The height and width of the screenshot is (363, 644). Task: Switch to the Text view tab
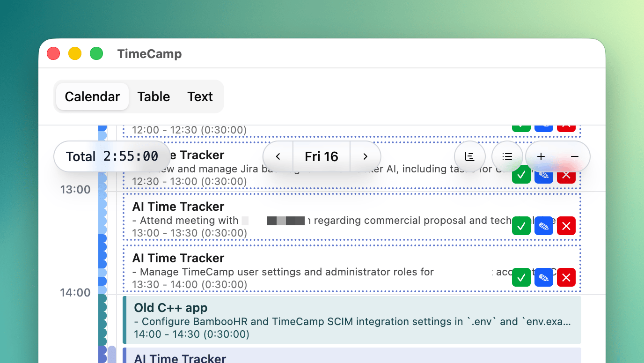[200, 96]
